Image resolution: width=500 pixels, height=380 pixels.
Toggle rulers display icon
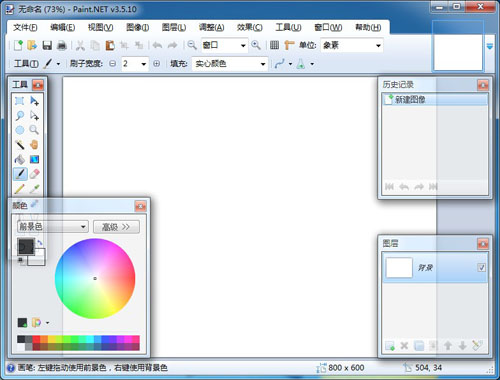[289, 45]
